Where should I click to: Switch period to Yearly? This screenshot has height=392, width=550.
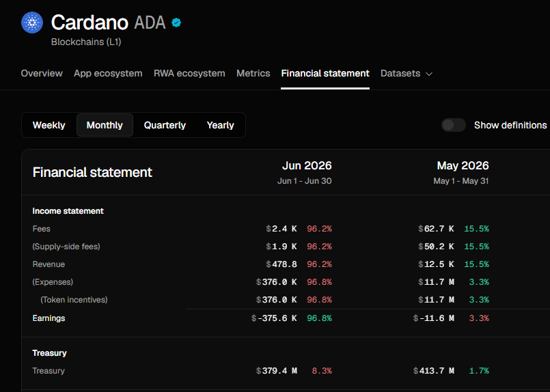click(220, 125)
